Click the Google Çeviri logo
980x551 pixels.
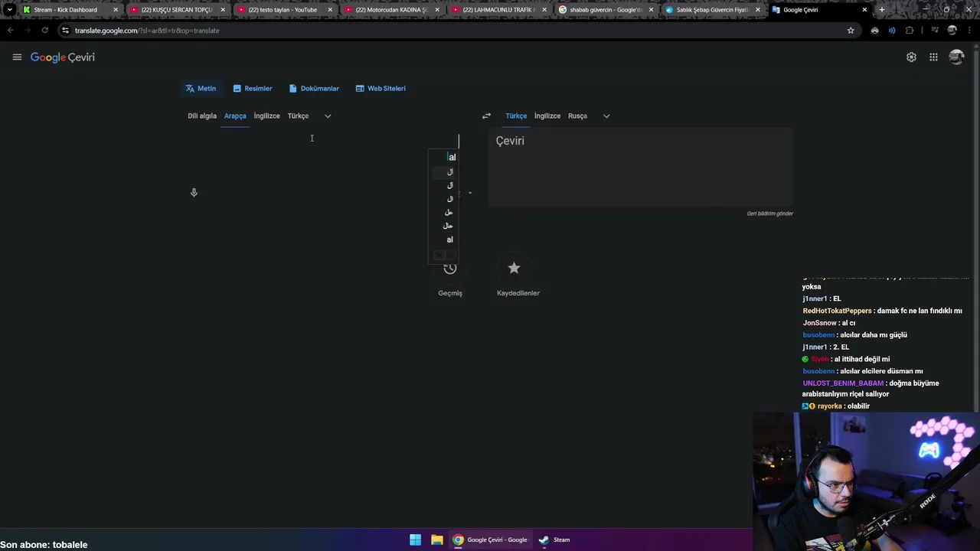click(x=63, y=57)
